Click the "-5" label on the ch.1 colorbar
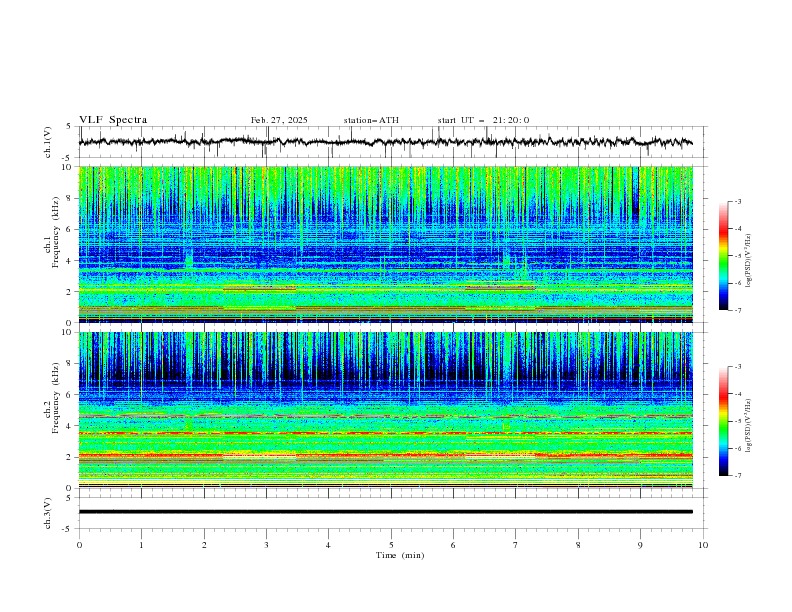 point(738,256)
